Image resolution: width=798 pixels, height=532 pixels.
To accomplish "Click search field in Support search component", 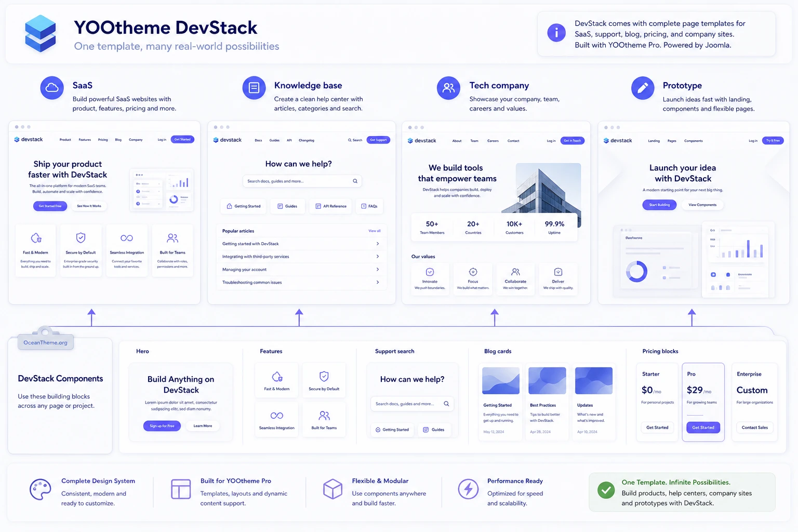I will click(x=413, y=404).
